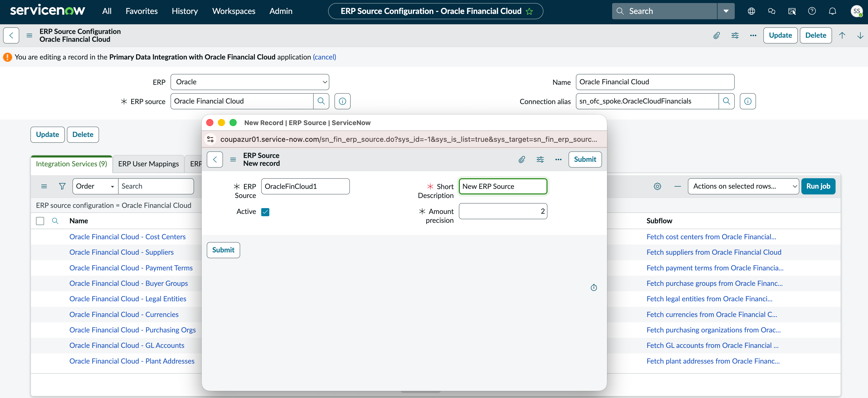
Task: Click the Amount precision input field
Action: [503, 211]
